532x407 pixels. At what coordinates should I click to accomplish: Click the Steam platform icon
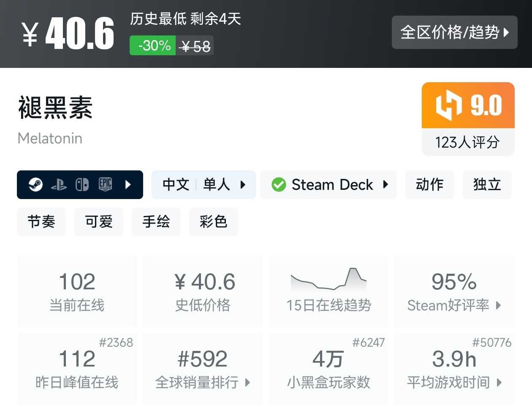(36, 185)
